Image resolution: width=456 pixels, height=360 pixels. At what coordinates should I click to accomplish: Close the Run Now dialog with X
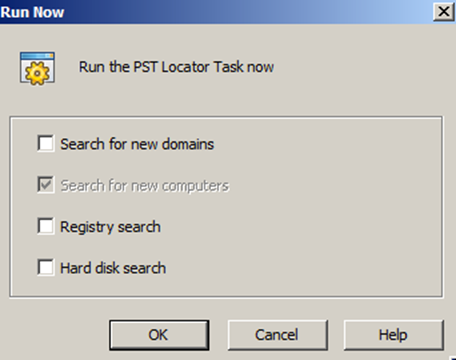[444, 12]
